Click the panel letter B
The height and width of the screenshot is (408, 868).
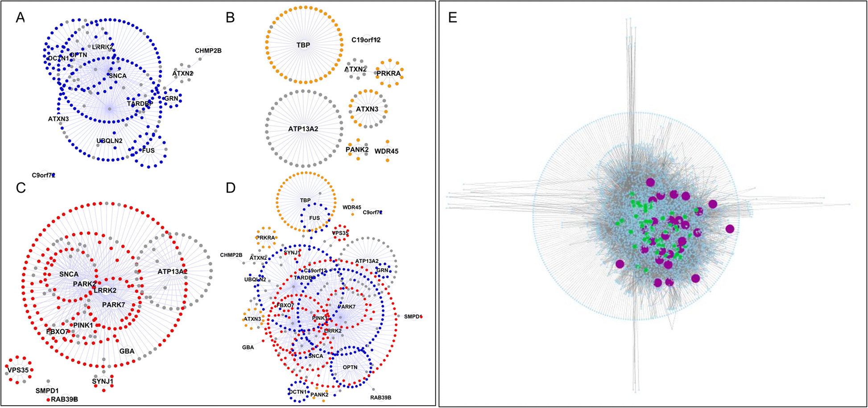(x=230, y=18)
